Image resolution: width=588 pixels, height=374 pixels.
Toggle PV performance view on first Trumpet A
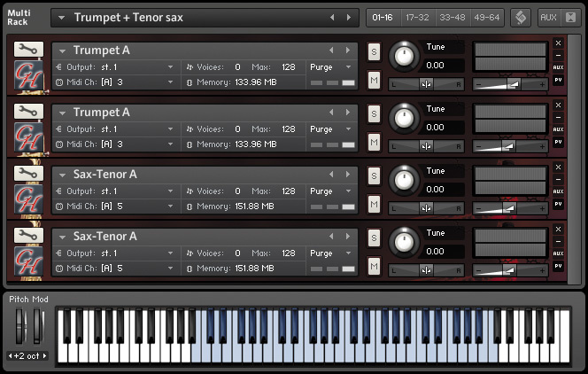coord(558,80)
